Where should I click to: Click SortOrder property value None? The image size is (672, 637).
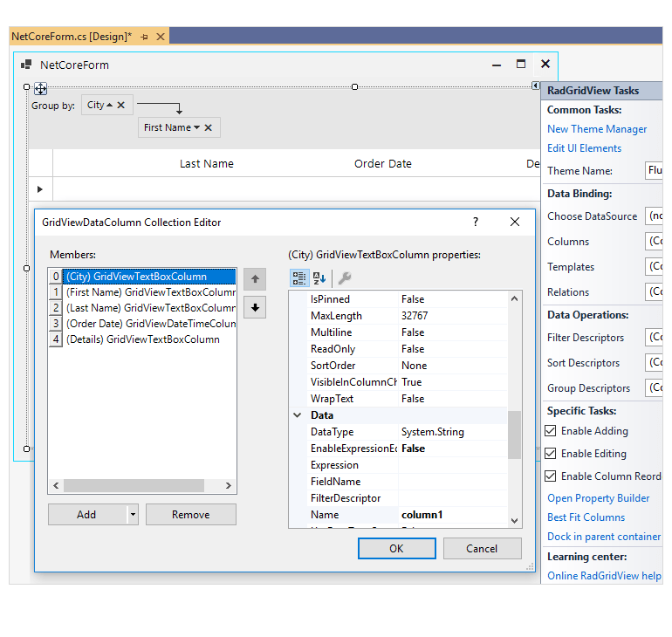454,366
